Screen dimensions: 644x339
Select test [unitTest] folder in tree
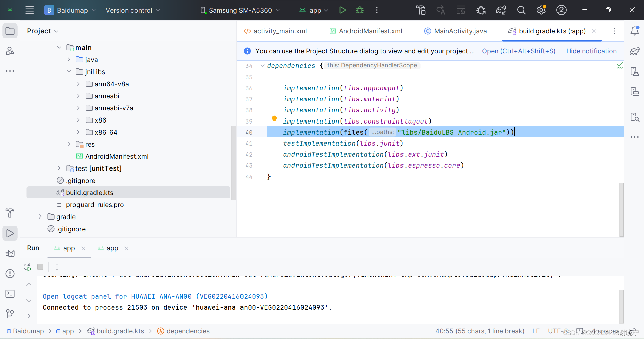[x=94, y=168]
